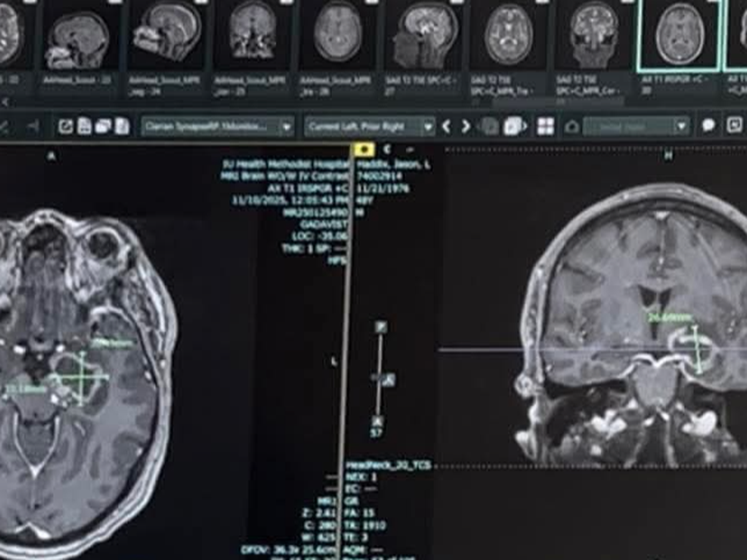Click the bottom A button of slice slider
Image resolution: width=747 pixels, height=560 pixels.
tap(377, 421)
